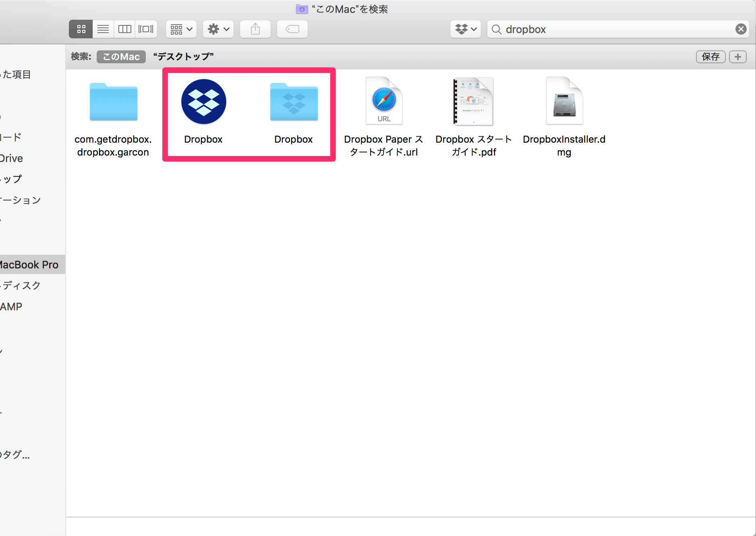Select the このMac search scope
Screen dimensions: 756x536
[121, 57]
